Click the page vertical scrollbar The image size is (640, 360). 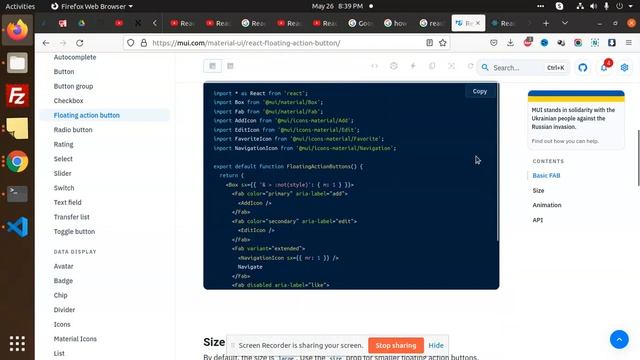coord(638,158)
